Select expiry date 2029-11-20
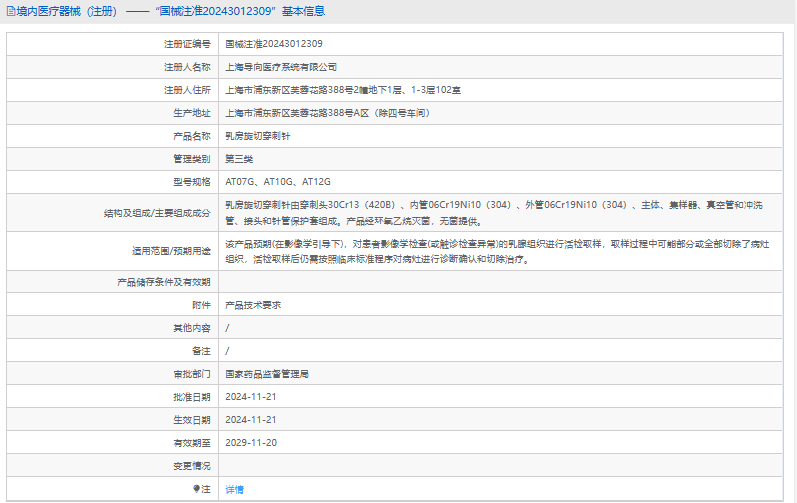The height and width of the screenshot is (503, 797). pyautogui.click(x=251, y=443)
